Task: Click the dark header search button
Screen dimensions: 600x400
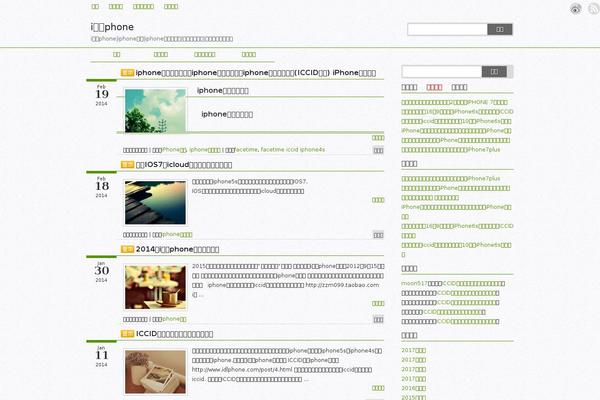Action: (x=500, y=29)
